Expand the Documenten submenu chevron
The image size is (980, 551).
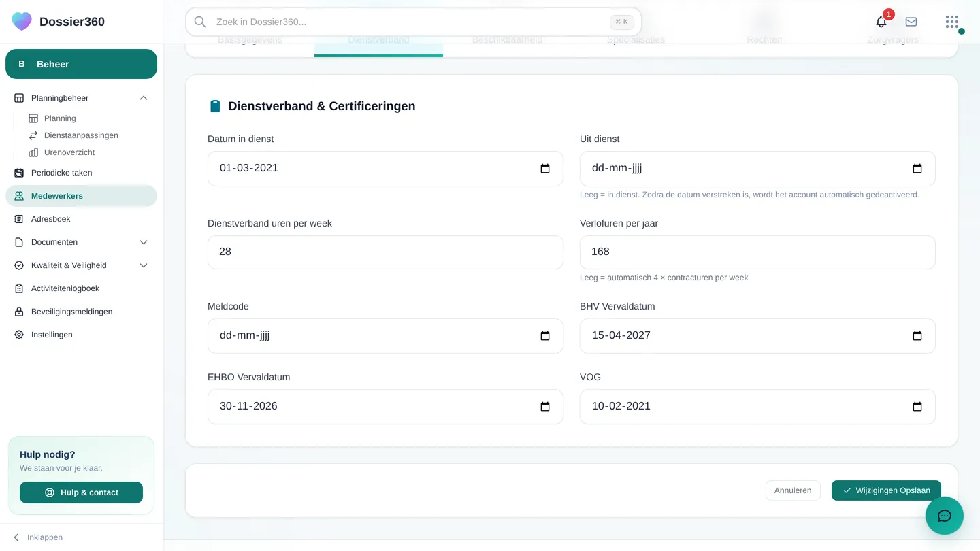pos(144,242)
